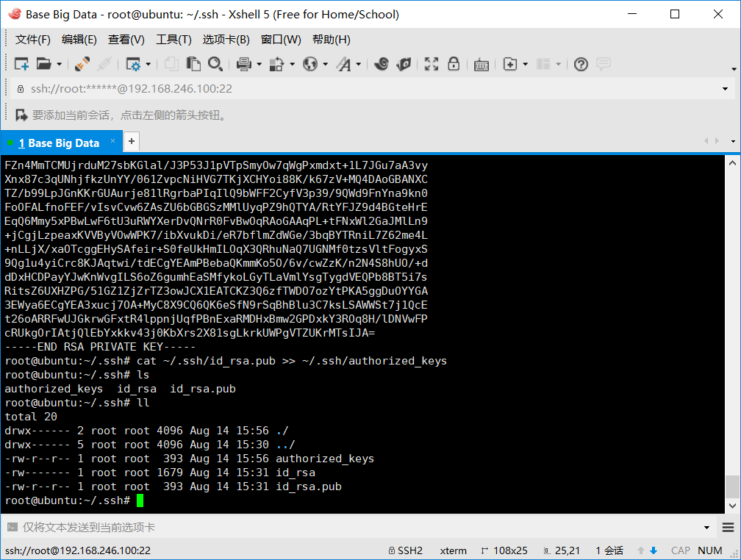The image size is (741, 560).
Task: Launch Xftp via swirl icon
Action: point(382,64)
